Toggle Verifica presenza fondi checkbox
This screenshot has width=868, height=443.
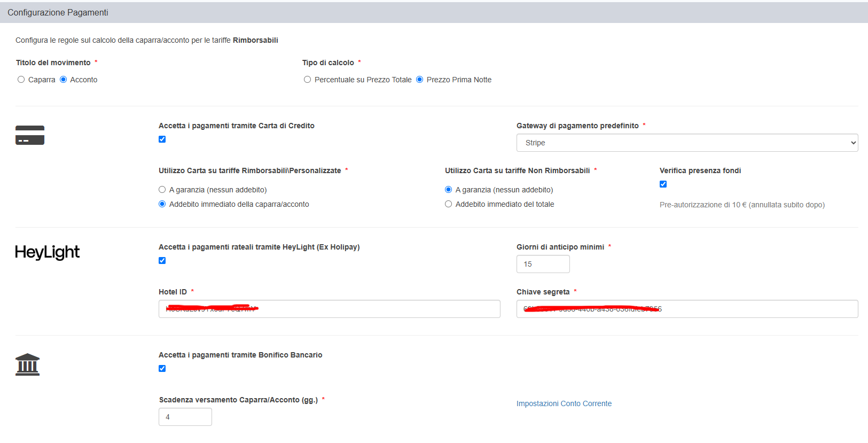pyautogui.click(x=663, y=184)
